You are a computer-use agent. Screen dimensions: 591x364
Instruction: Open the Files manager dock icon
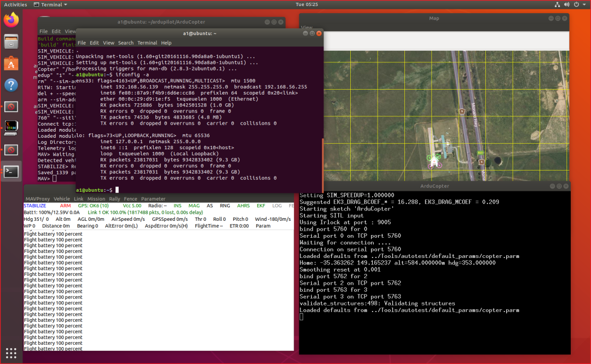click(x=11, y=42)
